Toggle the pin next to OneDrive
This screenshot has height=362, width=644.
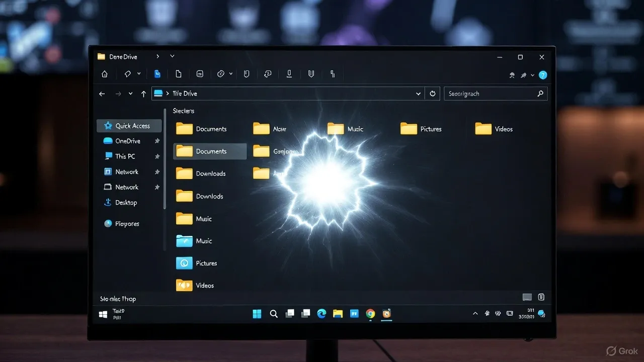[157, 141]
